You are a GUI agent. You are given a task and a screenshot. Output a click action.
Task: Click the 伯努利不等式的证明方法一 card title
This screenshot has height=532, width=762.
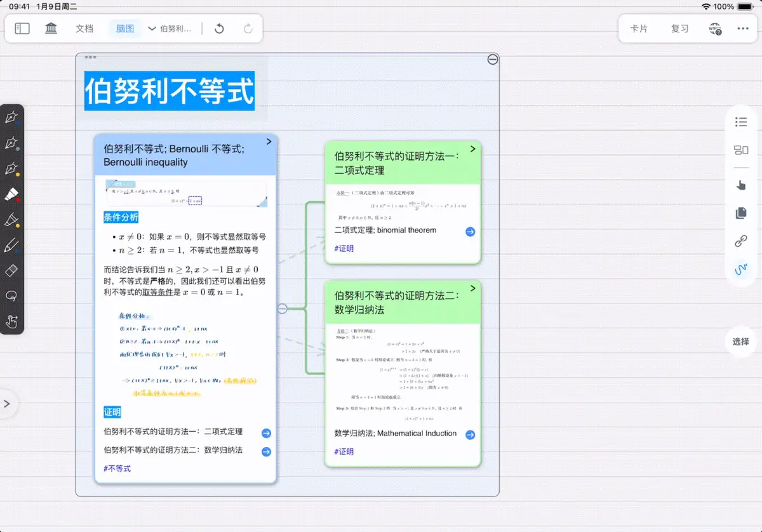(x=397, y=163)
